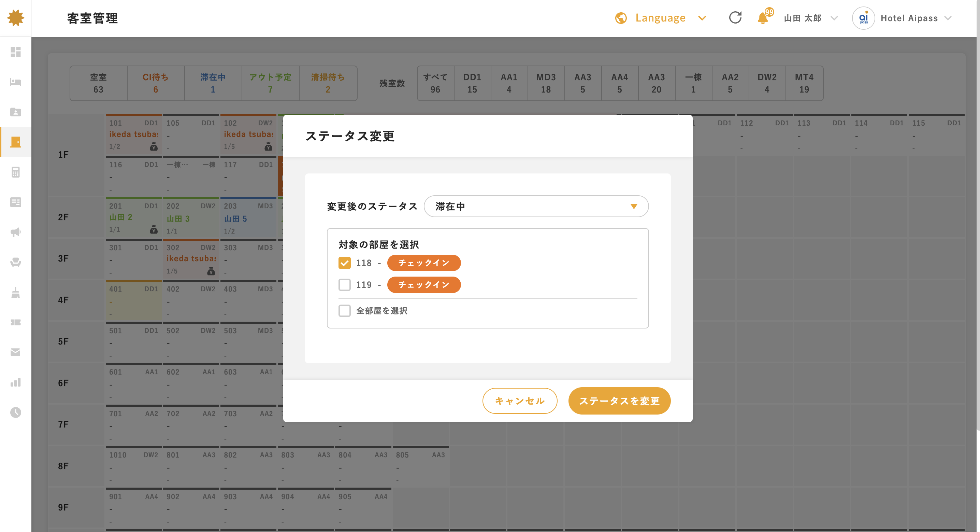Click room 202 山田 3 cell
980x532 pixels.
[191, 218]
